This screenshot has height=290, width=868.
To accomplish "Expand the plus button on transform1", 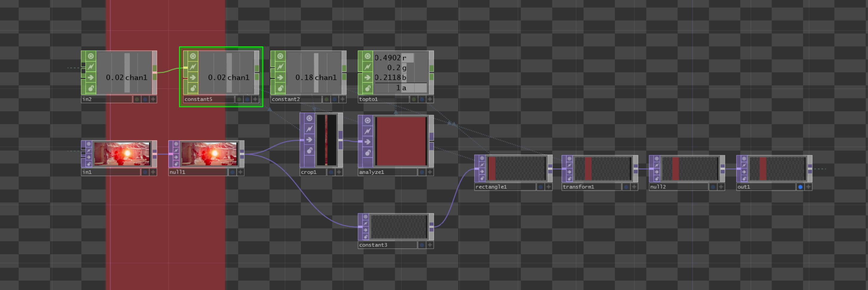I will (x=634, y=187).
